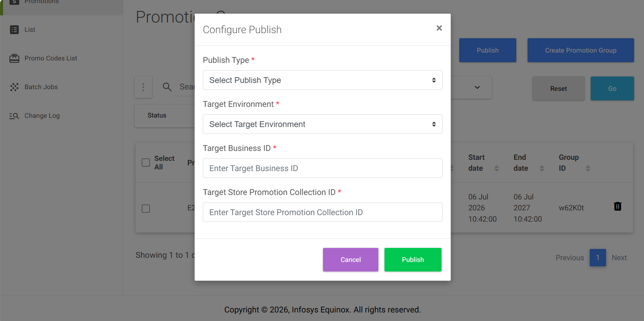Tick the checkbox for the w62K0t row

(146, 209)
